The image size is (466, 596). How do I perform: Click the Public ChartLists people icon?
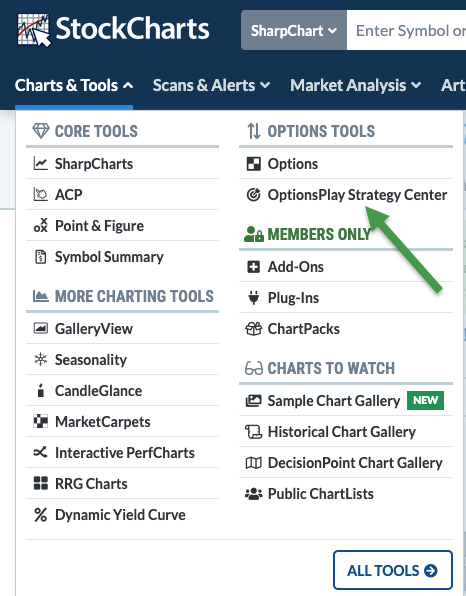(254, 494)
